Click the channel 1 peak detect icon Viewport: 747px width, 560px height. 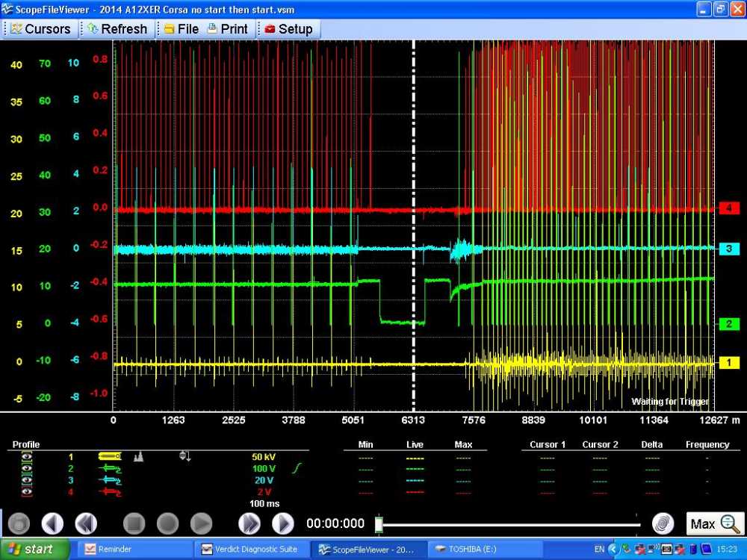coord(138,456)
